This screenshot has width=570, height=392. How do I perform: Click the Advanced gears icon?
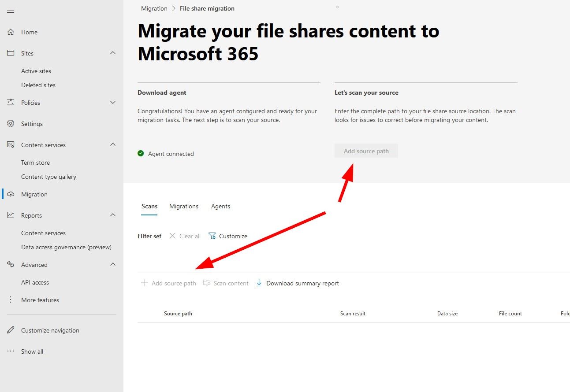point(11,264)
